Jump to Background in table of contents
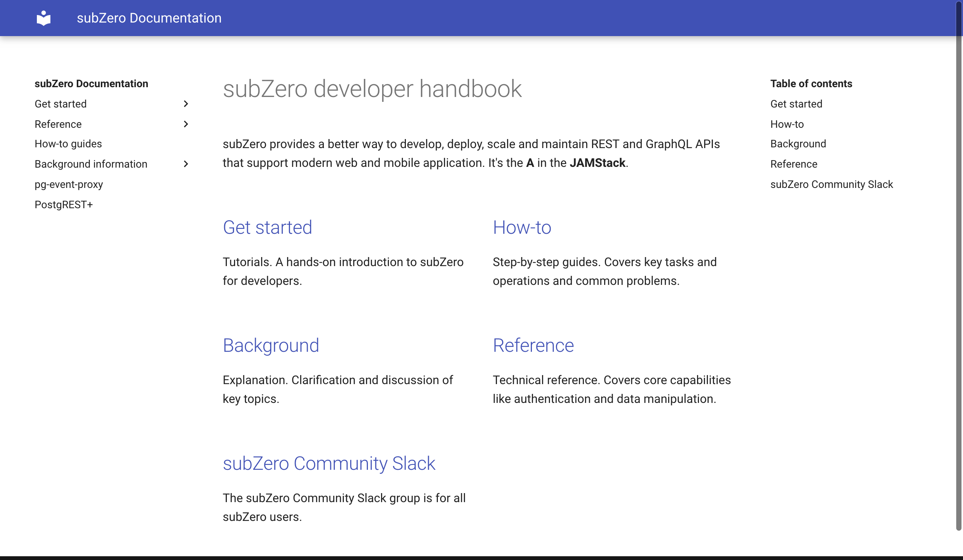963x560 pixels. pos(798,144)
